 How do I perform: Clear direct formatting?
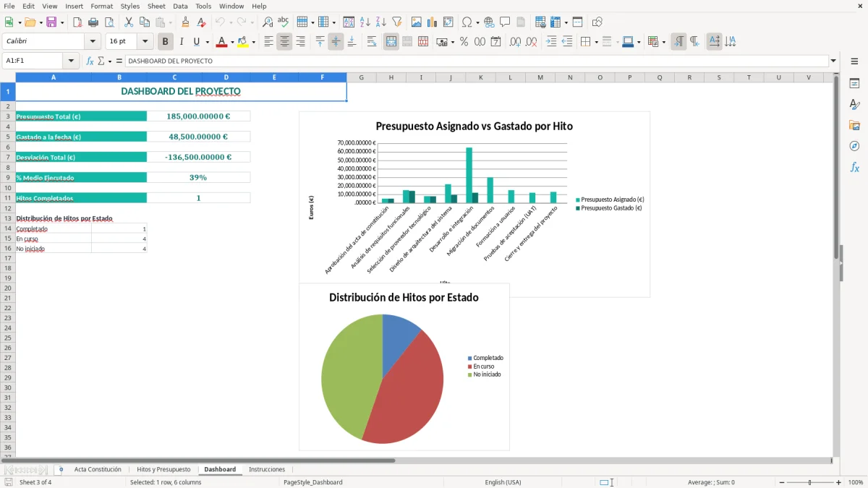click(202, 22)
